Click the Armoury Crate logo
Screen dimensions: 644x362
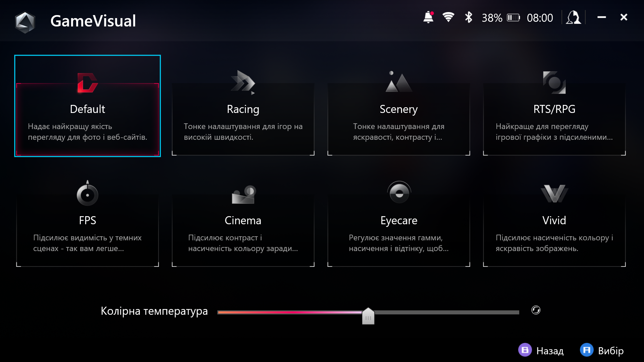[x=25, y=22]
